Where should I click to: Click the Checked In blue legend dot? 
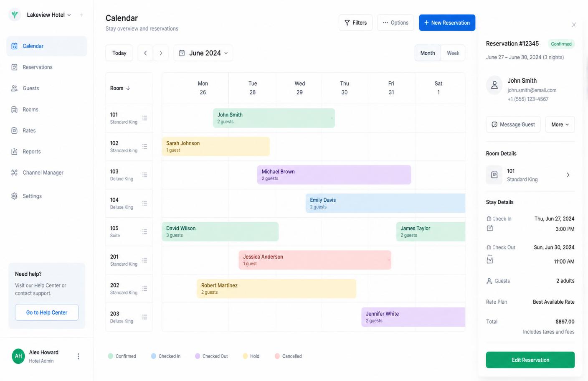click(153, 356)
